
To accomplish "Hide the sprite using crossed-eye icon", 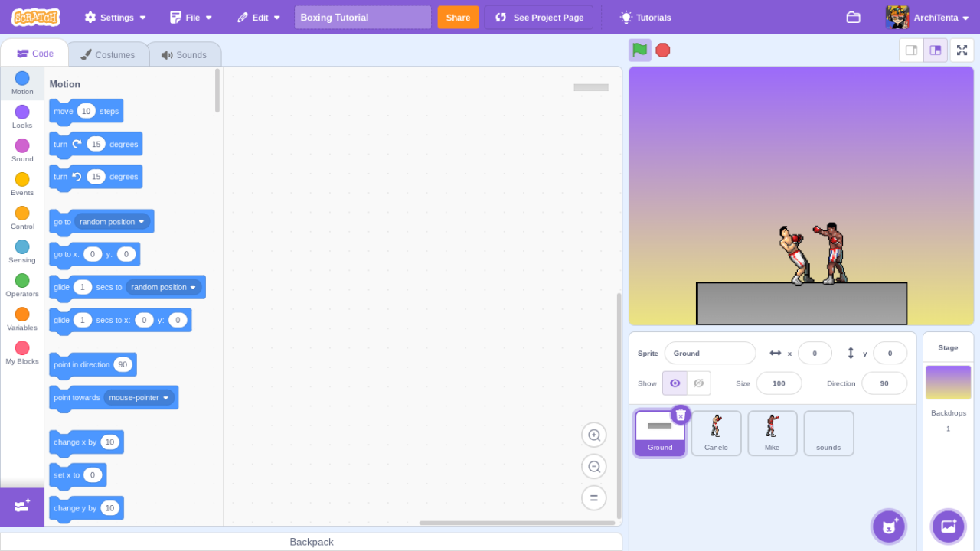I will tap(698, 383).
